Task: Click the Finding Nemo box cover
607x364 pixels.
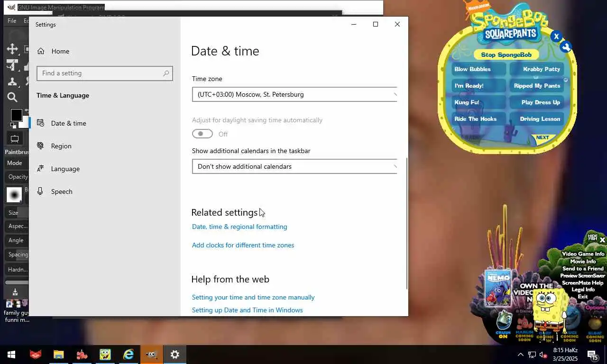Action: 498,287
